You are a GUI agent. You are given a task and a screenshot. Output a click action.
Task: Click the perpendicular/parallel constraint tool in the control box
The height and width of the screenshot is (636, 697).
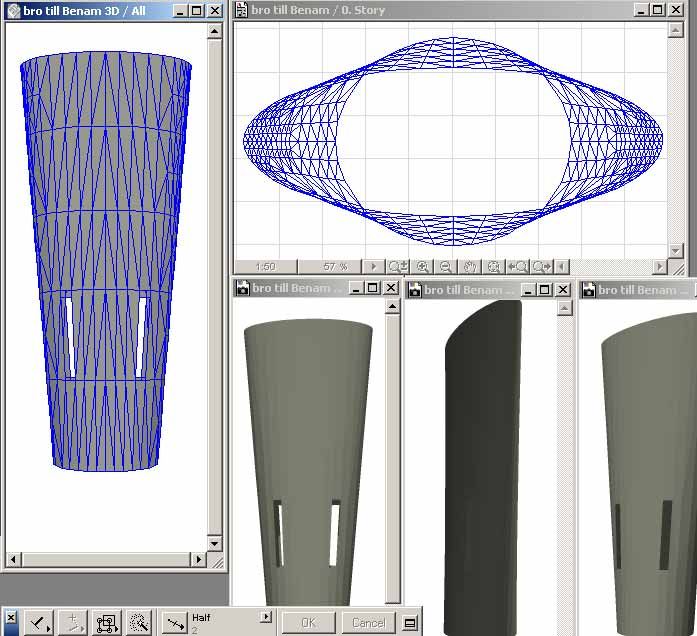39,623
